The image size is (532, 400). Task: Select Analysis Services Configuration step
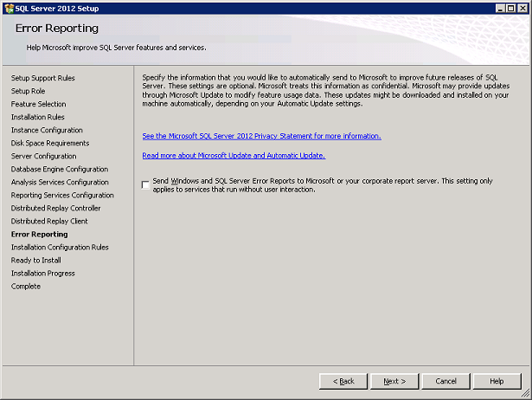click(x=60, y=182)
